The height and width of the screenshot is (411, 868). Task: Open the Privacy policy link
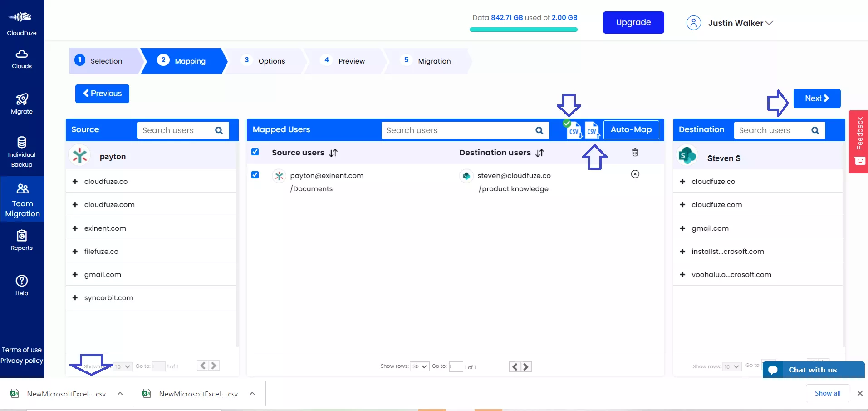coord(22,361)
